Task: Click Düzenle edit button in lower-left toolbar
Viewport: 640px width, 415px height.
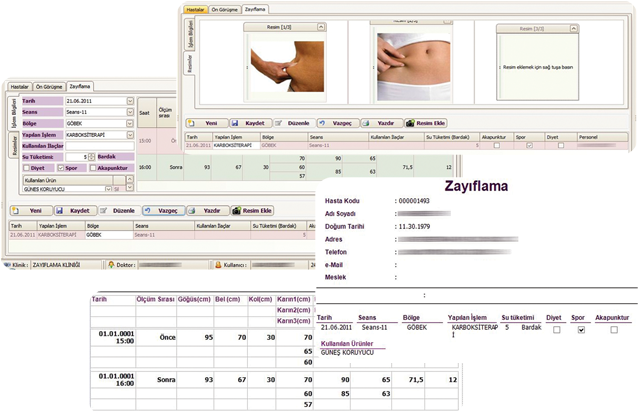Action: (x=119, y=211)
